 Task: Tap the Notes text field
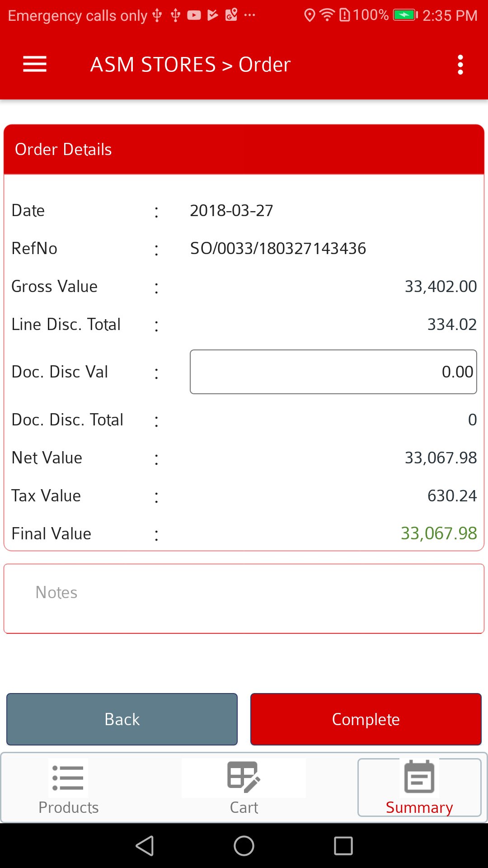tap(244, 599)
